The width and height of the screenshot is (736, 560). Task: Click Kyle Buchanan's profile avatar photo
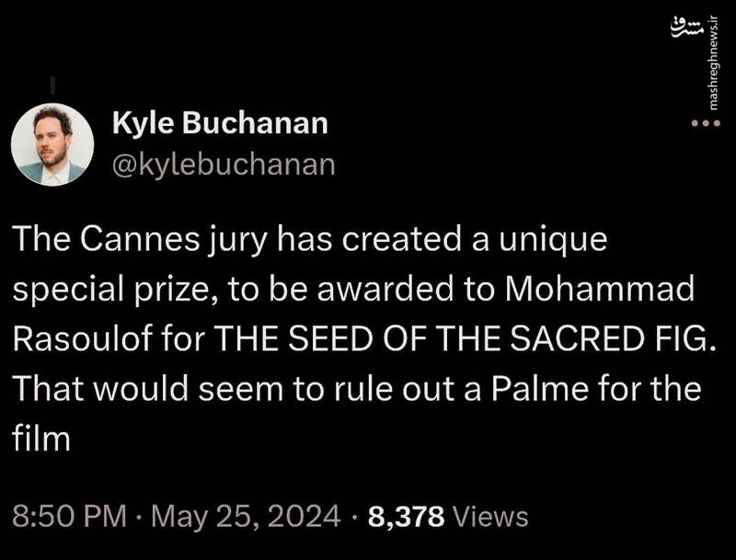(52, 144)
